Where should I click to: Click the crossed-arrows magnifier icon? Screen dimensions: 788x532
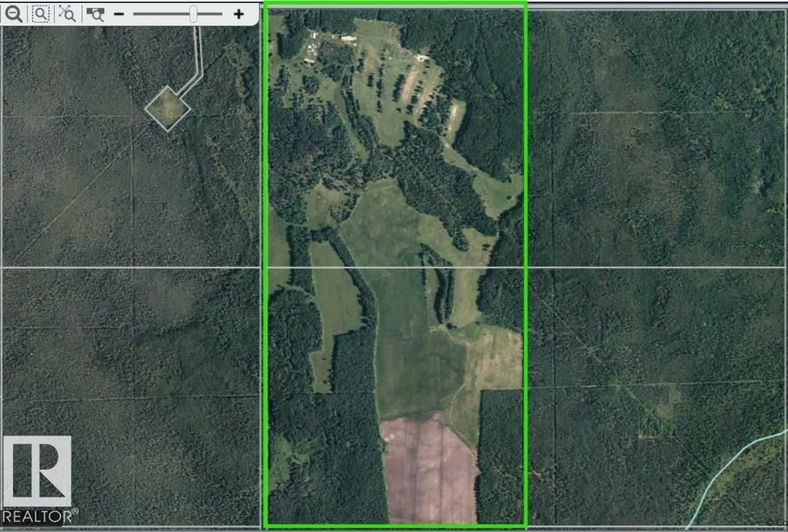67,14
